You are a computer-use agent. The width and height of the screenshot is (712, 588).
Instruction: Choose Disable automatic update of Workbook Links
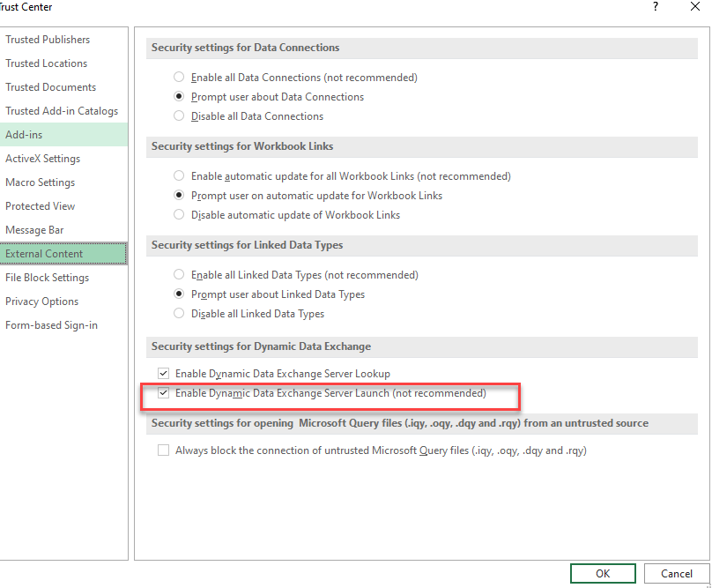point(180,215)
